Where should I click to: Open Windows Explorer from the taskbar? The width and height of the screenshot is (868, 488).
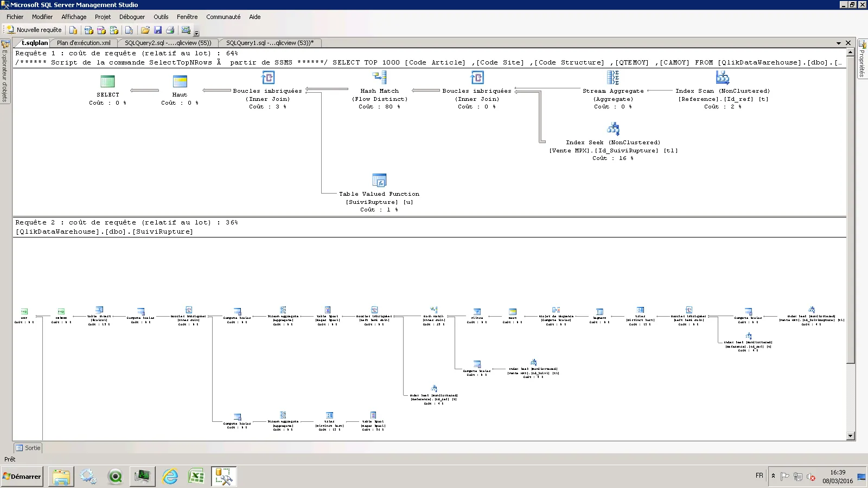click(61, 477)
